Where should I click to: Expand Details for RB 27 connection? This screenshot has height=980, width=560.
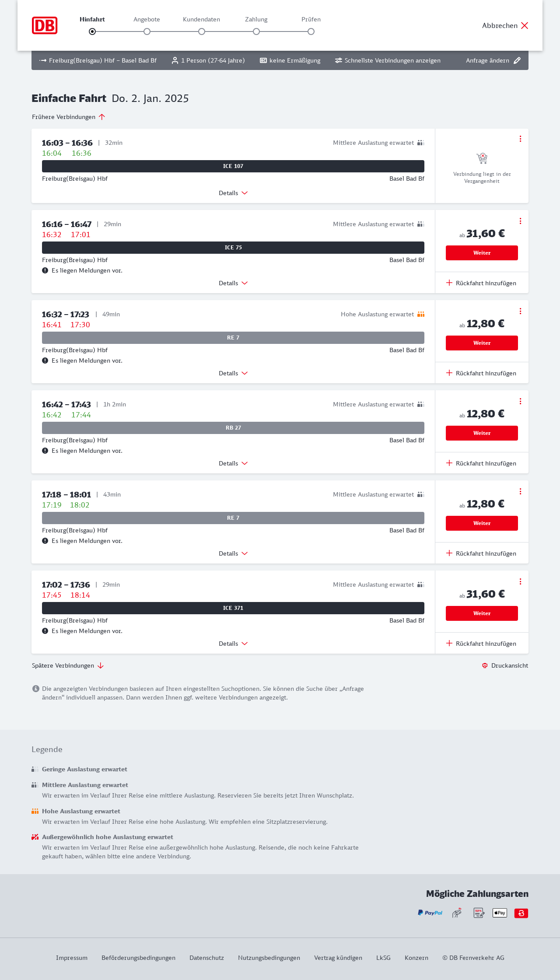[x=233, y=463]
